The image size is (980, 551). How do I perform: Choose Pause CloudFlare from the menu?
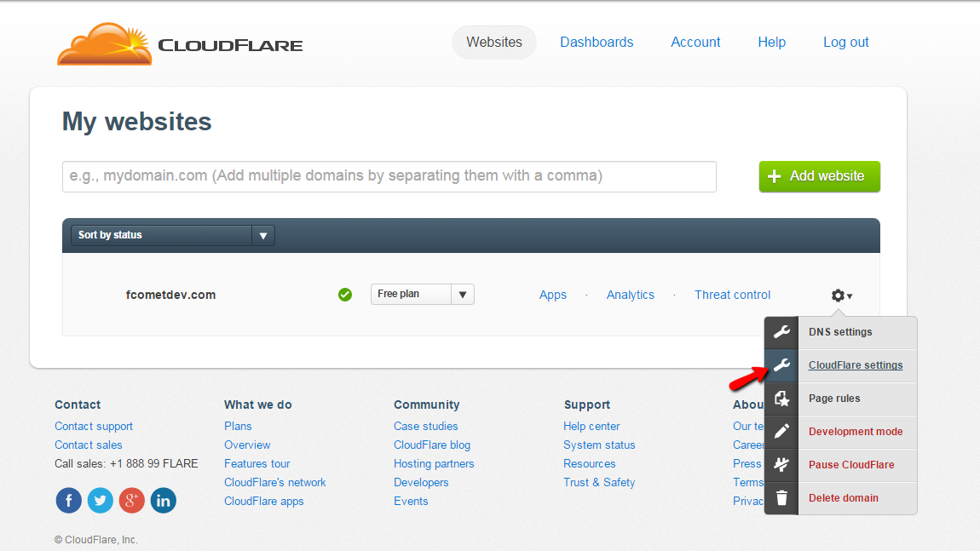851,465
